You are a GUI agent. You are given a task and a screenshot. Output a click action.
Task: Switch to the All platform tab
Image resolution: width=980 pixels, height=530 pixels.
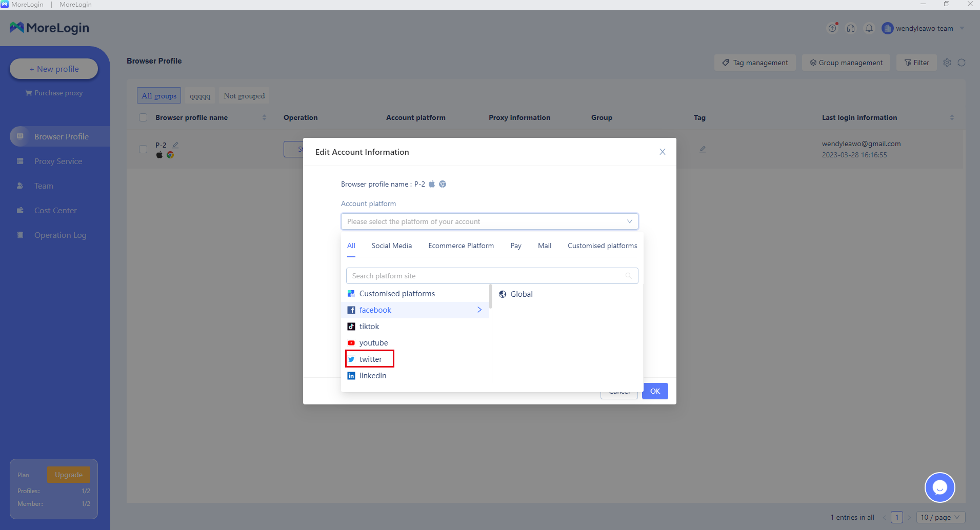(351, 246)
